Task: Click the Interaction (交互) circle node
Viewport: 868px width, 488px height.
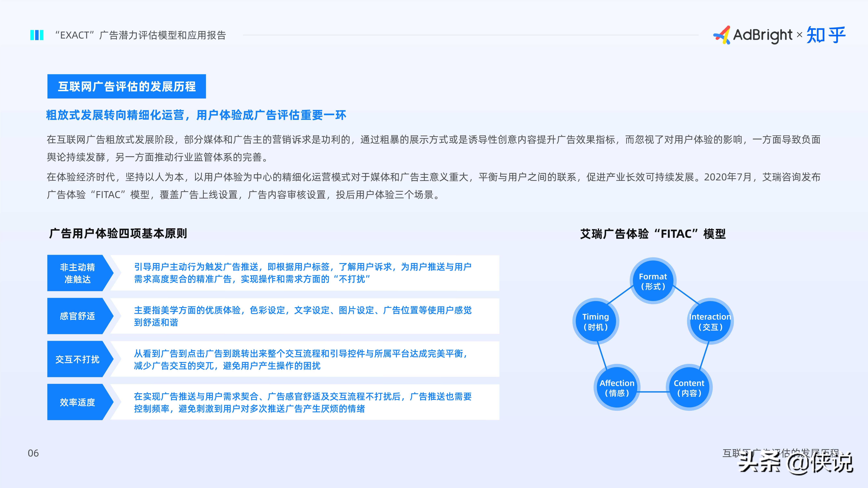Action: 710,321
